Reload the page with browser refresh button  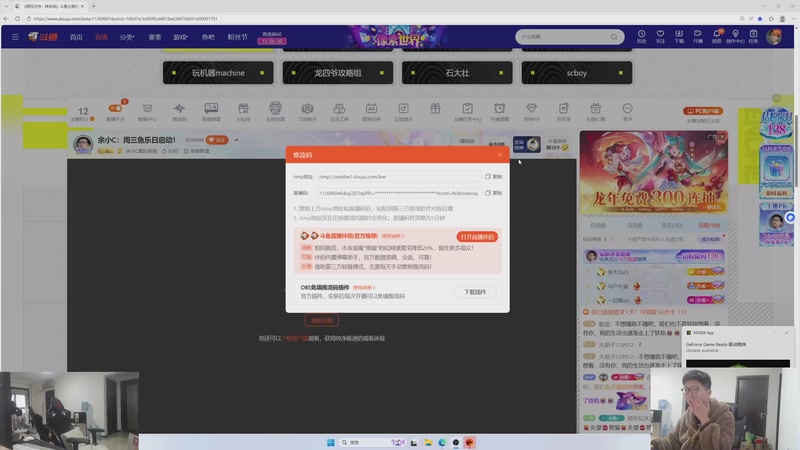17,18
